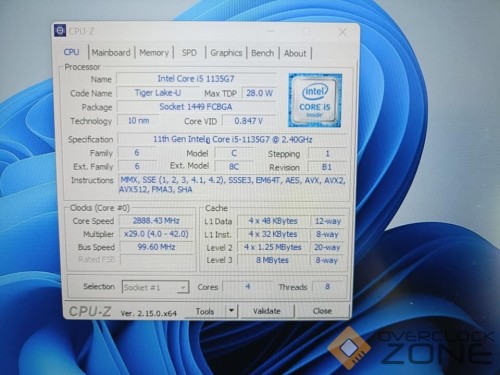Close the CPU-Z window with X
Viewport: 500px width, 375px height.
click(342, 32)
